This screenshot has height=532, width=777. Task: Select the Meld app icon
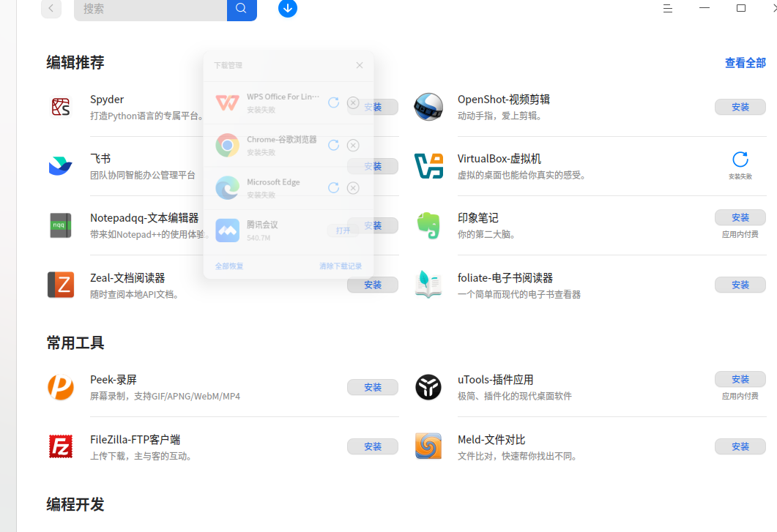[x=428, y=446]
